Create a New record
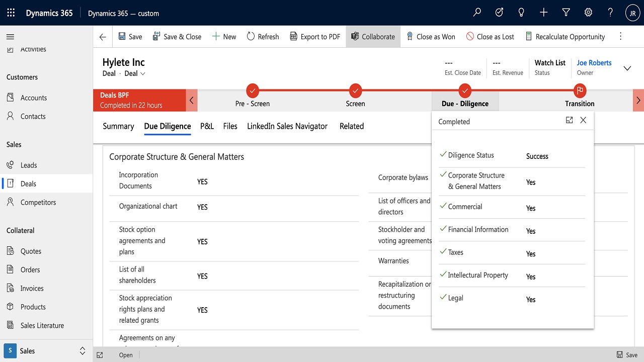The height and width of the screenshot is (362, 644). [x=224, y=37]
